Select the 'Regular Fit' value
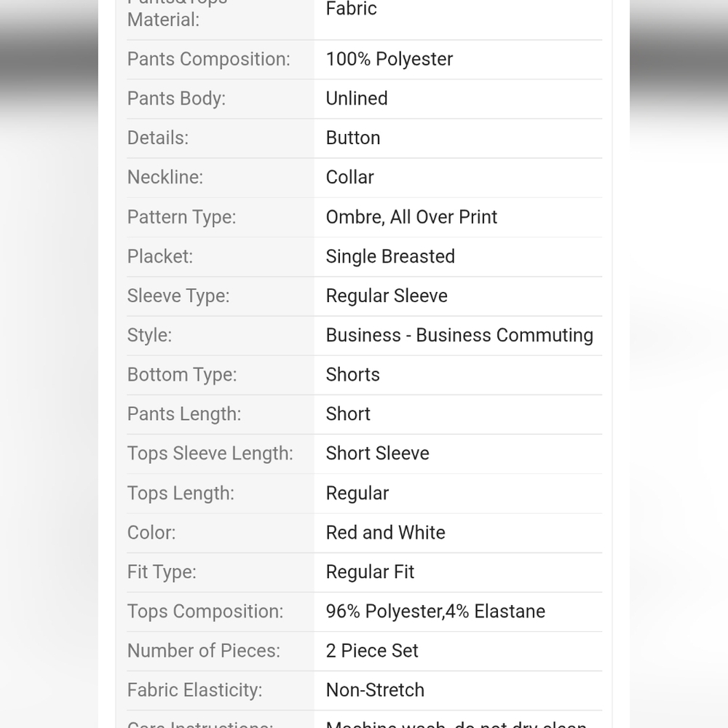Viewport: 728px width, 728px height. click(x=370, y=572)
